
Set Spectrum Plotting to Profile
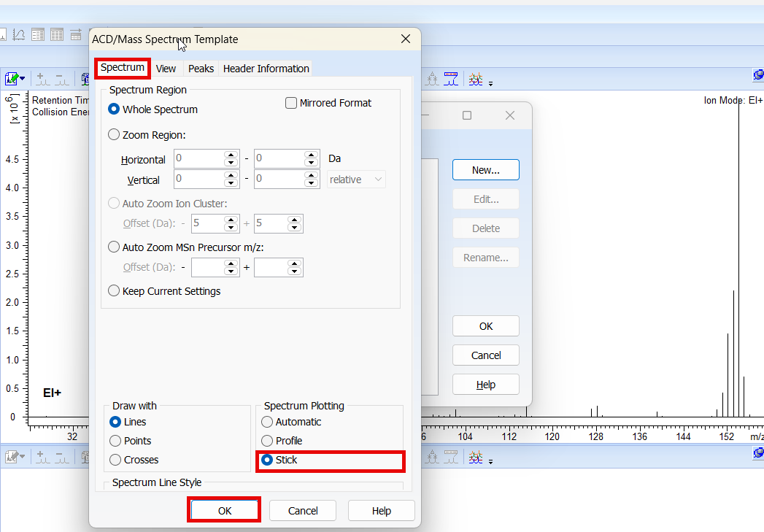267,441
